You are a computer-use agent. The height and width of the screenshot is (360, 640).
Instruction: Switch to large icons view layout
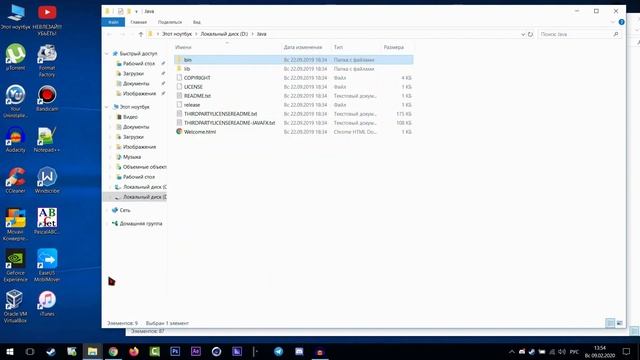[620, 323]
